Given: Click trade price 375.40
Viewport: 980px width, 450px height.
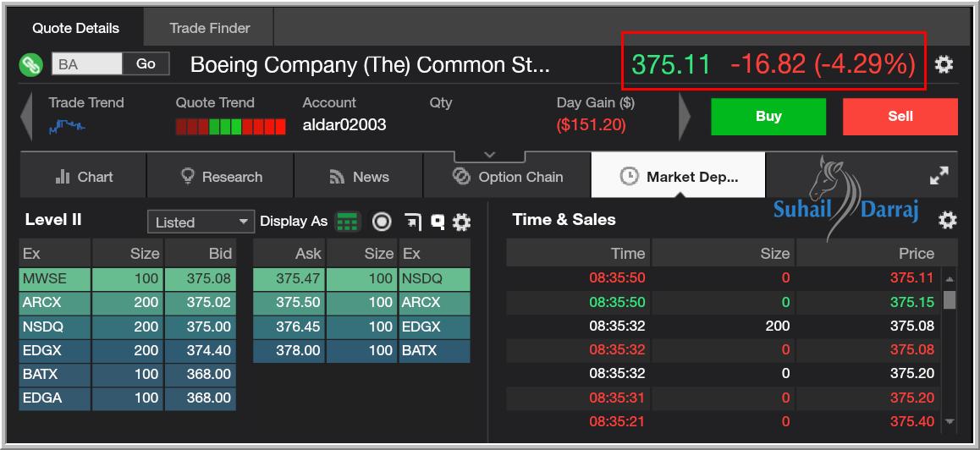Looking at the screenshot, I should tap(912, 422).
